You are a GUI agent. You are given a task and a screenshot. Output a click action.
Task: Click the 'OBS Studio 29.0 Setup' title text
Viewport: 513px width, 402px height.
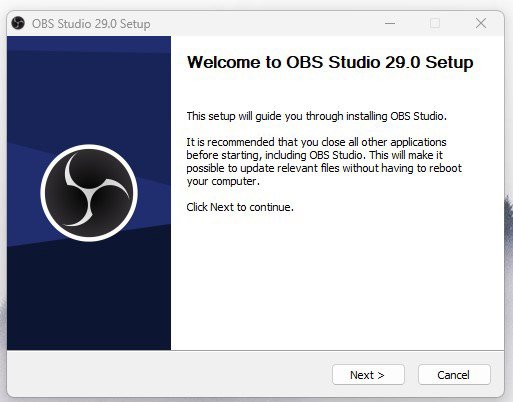[x=91, y=24]
